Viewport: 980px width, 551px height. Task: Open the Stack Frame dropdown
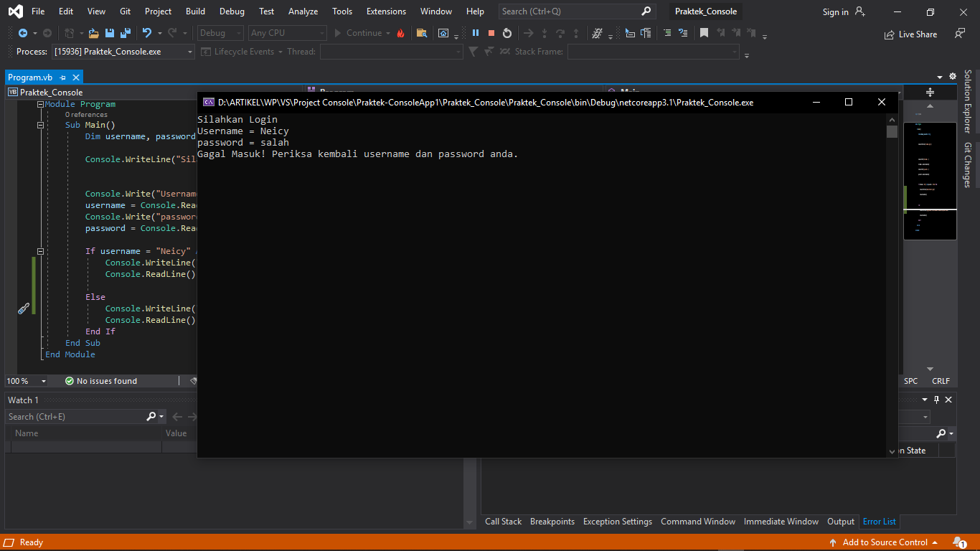coord(653,52)
